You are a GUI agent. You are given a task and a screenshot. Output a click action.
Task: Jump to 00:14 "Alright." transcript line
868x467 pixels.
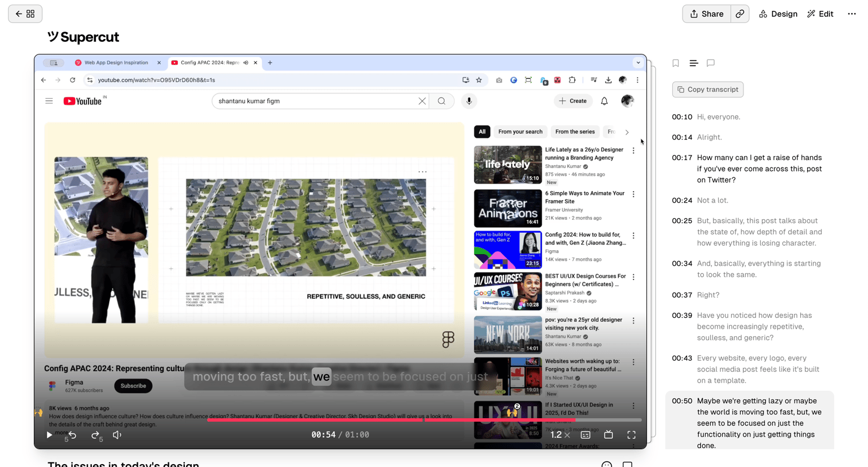pyautogui.click(x=750, y=138)
